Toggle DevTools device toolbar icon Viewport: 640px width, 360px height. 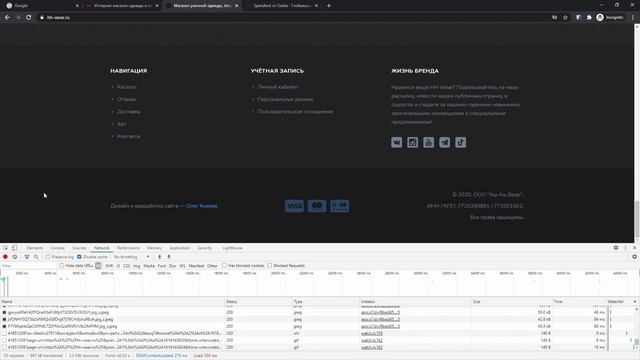(14, 248)
